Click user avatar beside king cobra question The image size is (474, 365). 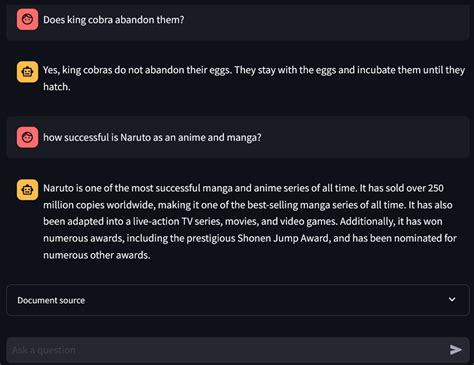[27, 19]
